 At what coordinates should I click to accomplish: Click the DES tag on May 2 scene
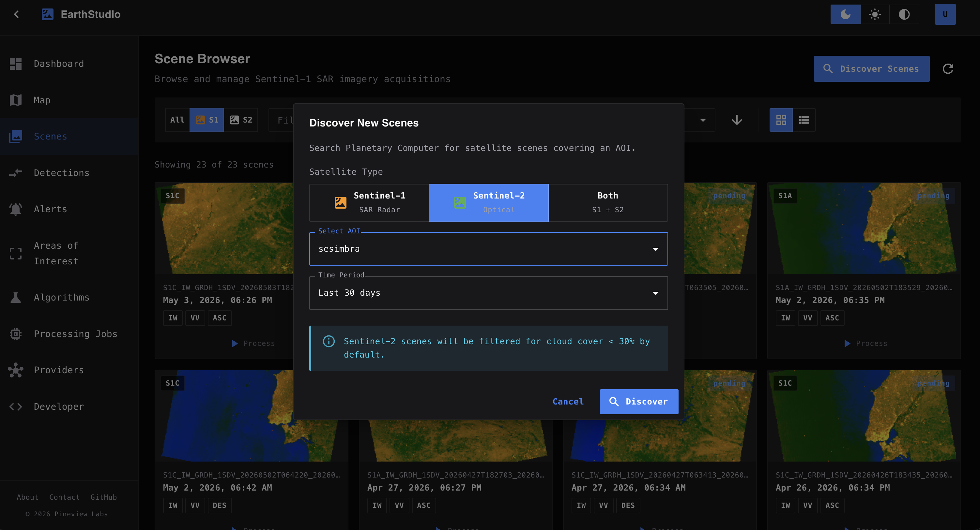220,505
